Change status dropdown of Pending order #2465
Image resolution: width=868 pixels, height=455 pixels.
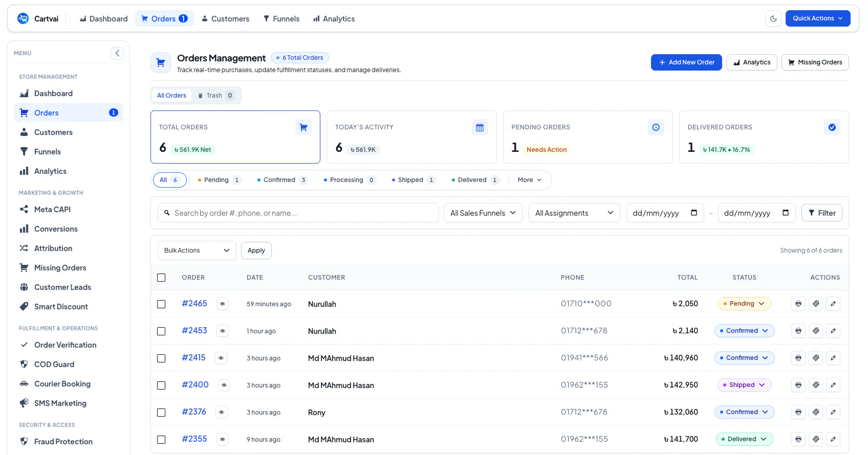745,304
